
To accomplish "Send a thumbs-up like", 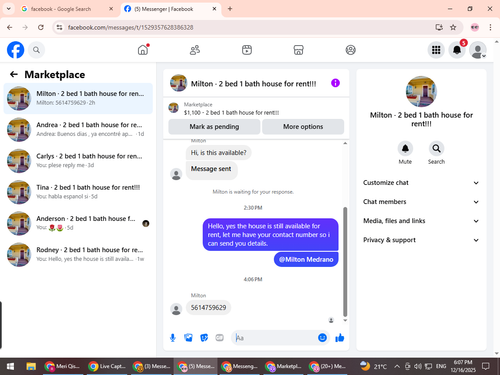I will [340, 338].
